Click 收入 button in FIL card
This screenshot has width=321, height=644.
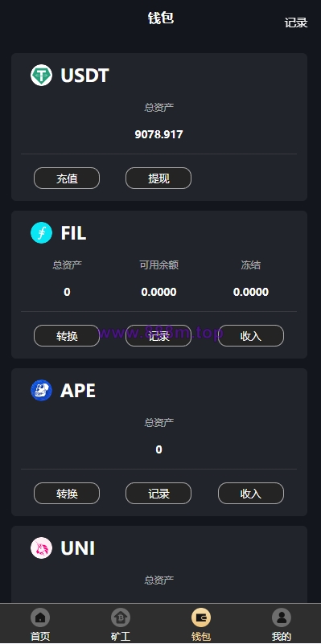251,336
